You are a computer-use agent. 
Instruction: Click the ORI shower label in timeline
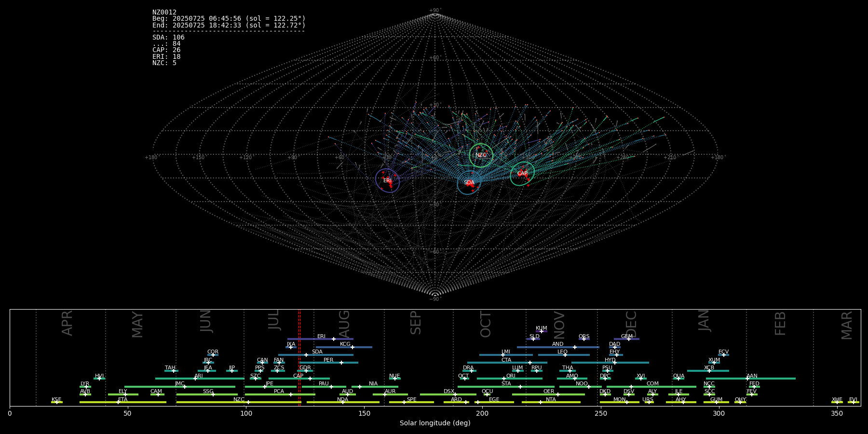coord(511,376)
